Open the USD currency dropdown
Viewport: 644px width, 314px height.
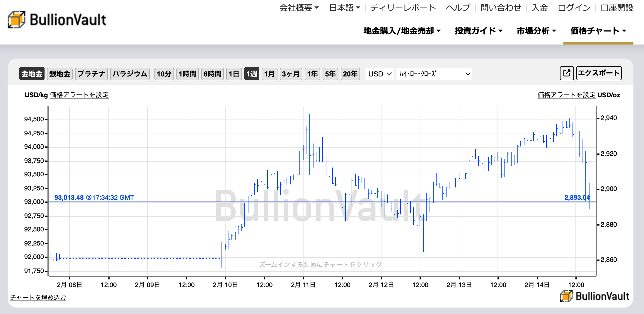tap(379, 74)
